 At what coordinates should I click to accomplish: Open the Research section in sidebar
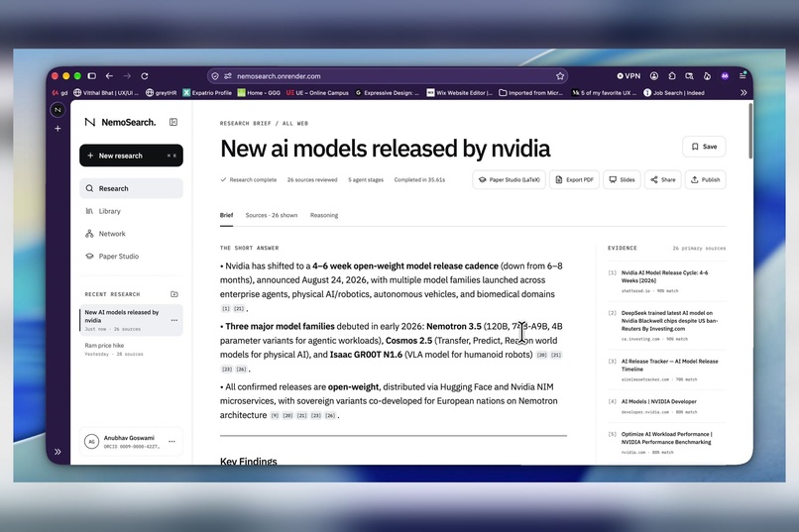[x=131, y=188]
